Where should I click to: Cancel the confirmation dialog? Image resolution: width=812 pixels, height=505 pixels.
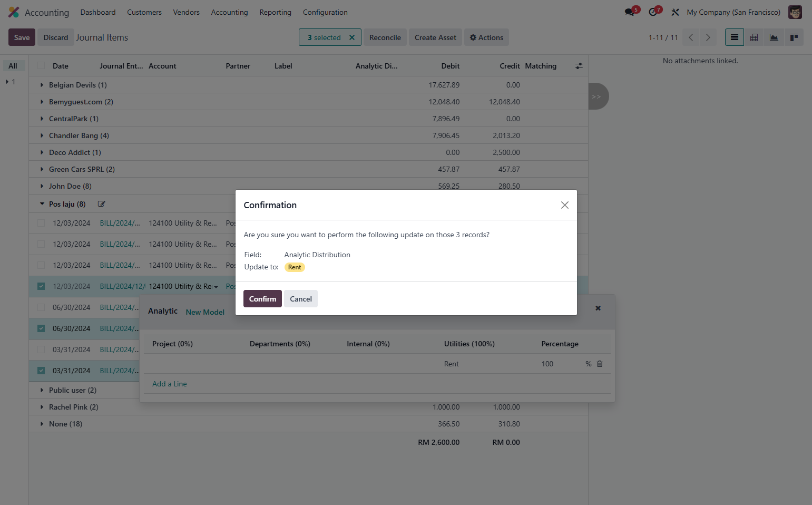pyautogui.click(x=301, y=299)
